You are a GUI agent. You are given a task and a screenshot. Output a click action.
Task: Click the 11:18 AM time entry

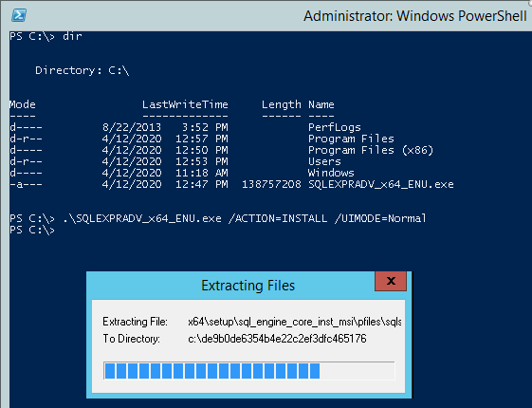202,173
